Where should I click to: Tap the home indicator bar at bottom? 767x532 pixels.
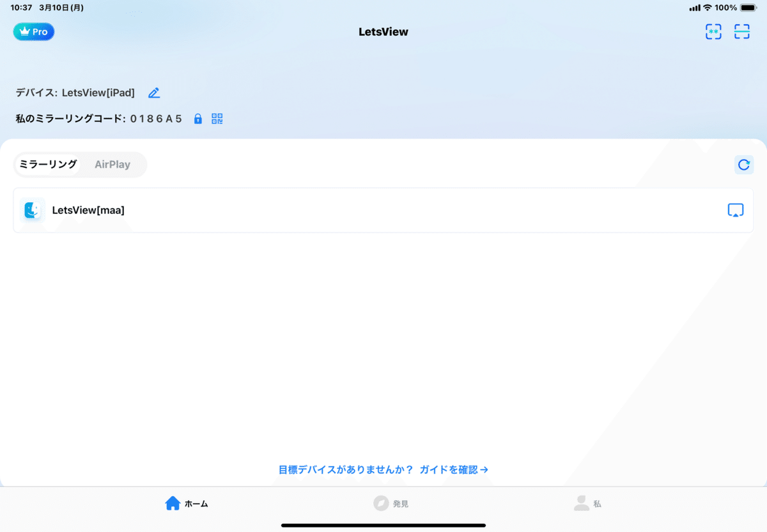(x=383, y=525)
